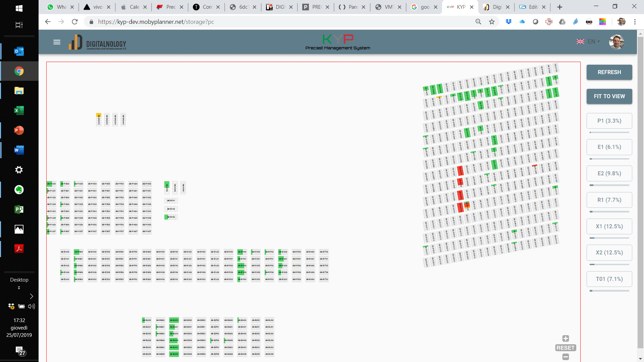Click the FIT TO VIEW button

point(609,96)
